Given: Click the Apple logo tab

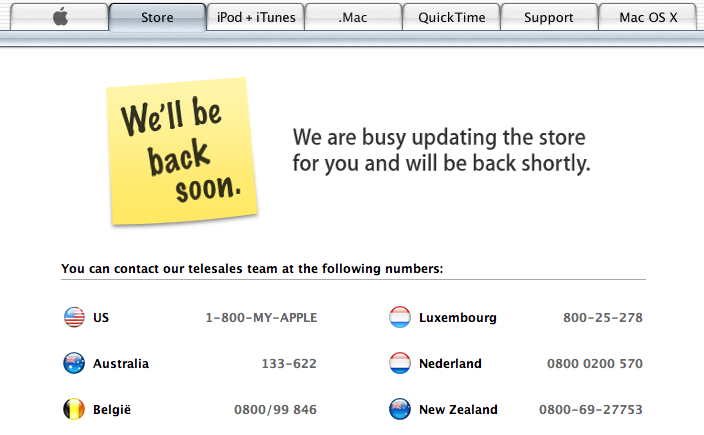Looking at the screenshot, I should [59, 17].
